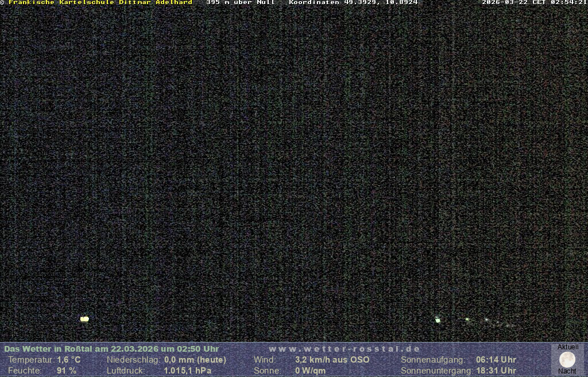Click the '395 m über Null' altitude text
The height and width of the screenshot is (377, 588).
[240, 2]
